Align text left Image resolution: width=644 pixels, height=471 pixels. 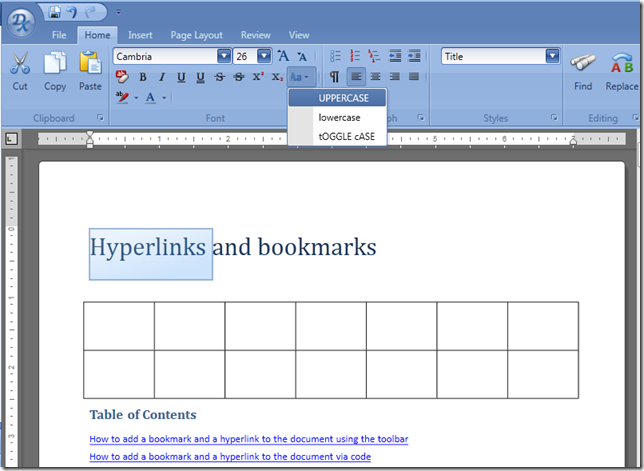pos(356,76)
